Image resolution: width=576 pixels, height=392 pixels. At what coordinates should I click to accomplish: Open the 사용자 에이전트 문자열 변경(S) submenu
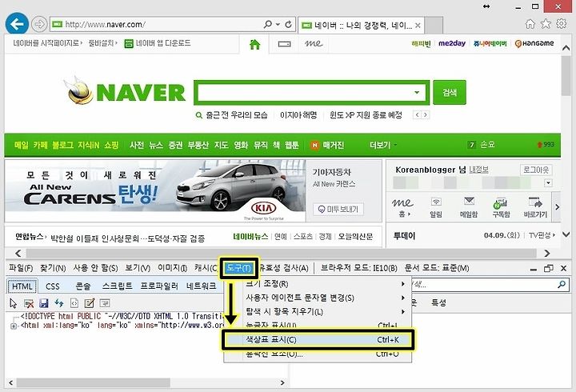pyautogui.click(x=318, y=298)
